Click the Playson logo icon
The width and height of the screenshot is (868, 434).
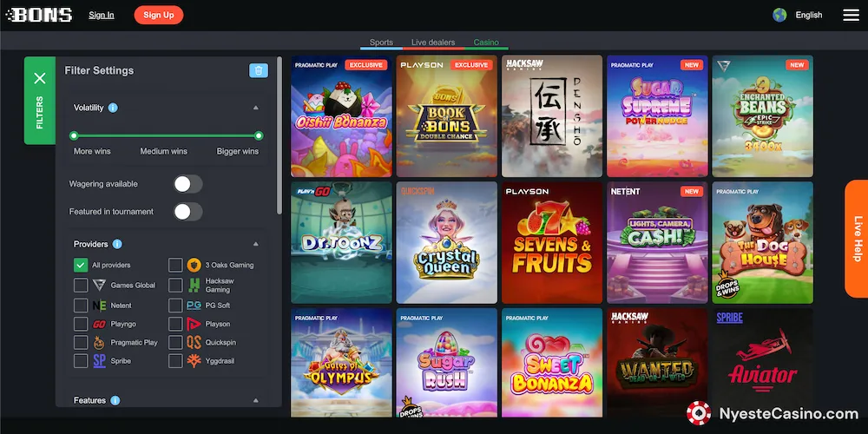tap(194, 324)
